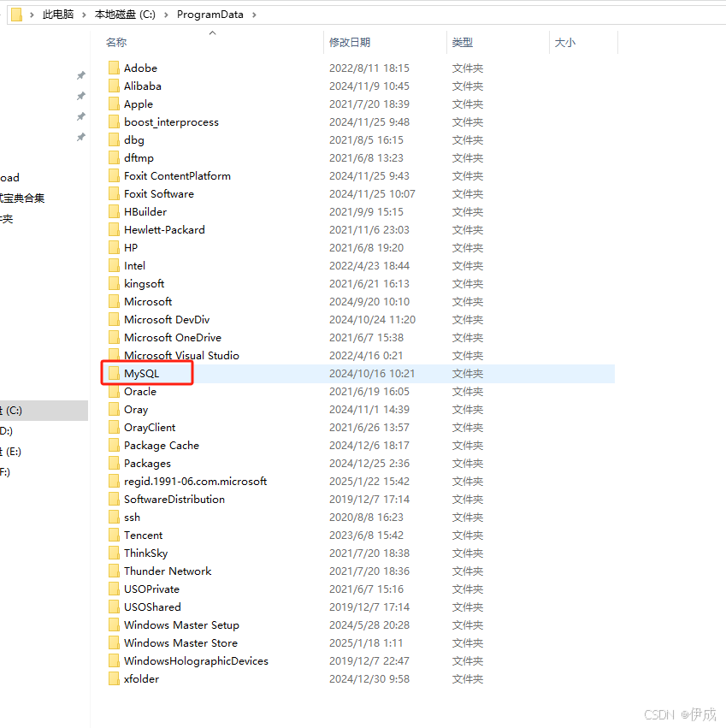Select the Package Cache folder name
726x728 pixels.
162,445
